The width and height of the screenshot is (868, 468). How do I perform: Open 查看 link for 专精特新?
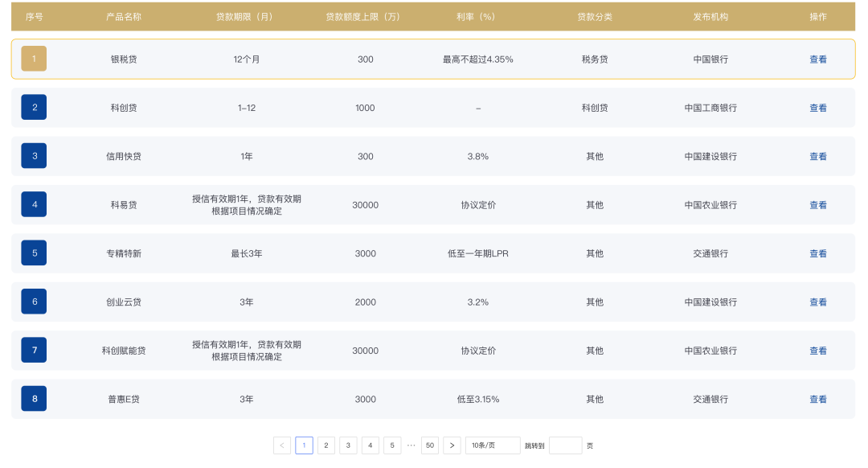tap(817, 253)
